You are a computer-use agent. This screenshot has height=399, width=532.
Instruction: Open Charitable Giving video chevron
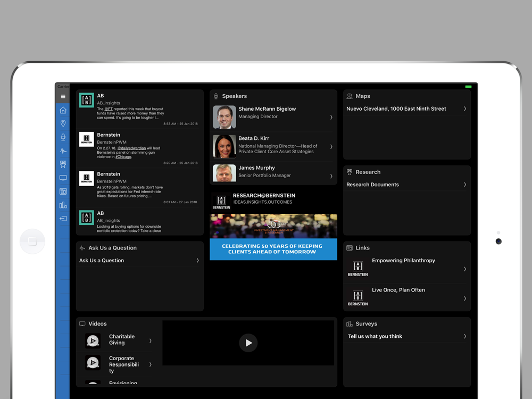(x=151, y=340)
